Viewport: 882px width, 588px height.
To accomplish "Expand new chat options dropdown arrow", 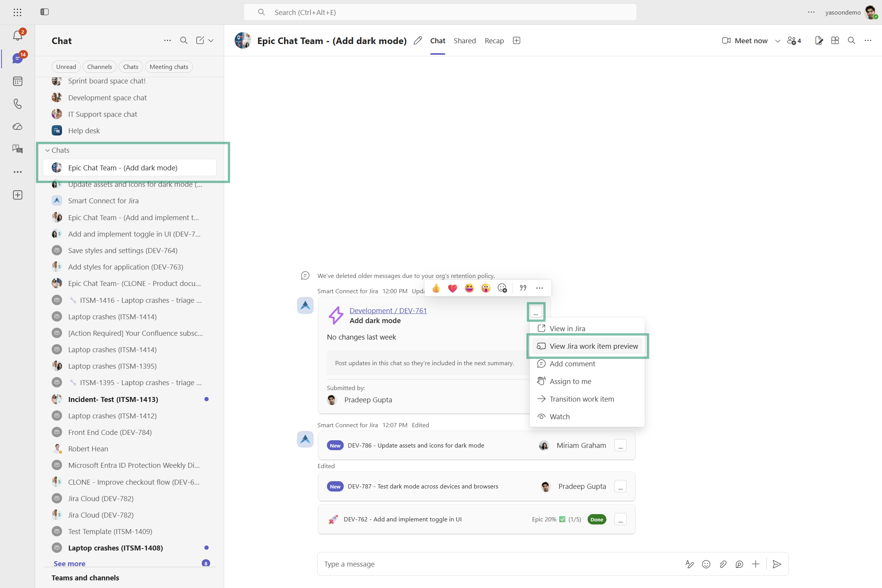I will tap(211, 41).
